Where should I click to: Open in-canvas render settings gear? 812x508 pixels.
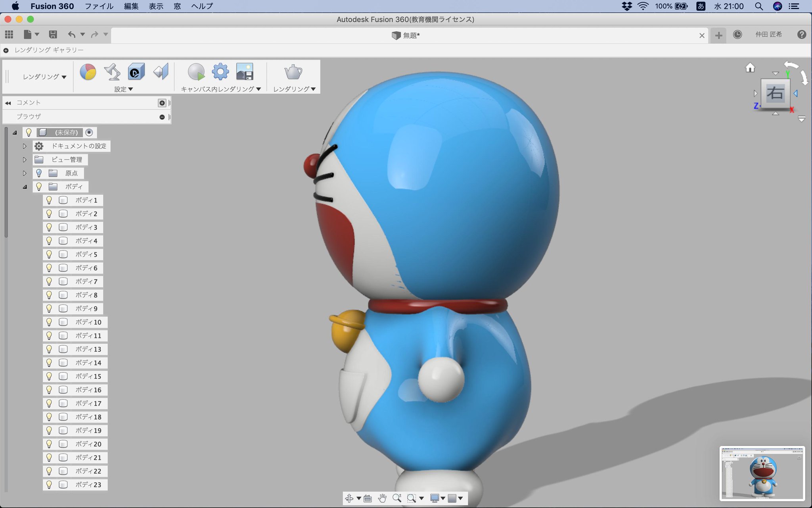(220, 72)
